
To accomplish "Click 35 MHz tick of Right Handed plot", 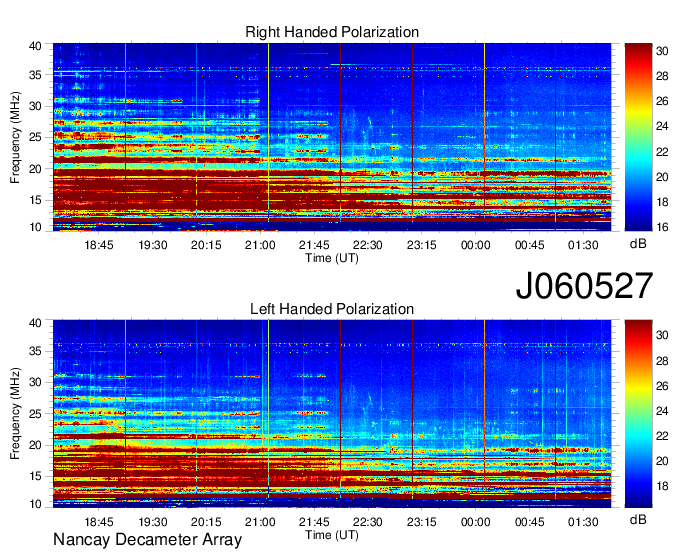I will click(x=35, y=75).
